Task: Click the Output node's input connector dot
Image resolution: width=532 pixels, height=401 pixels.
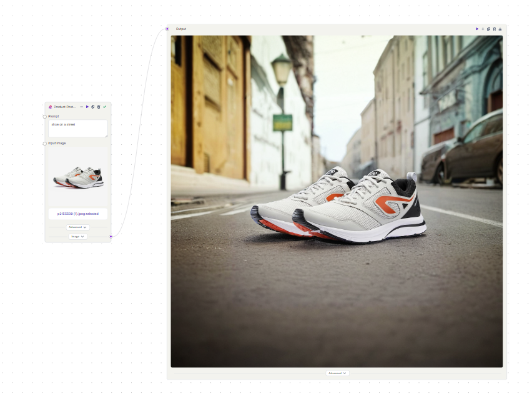Action: (167, 29)
